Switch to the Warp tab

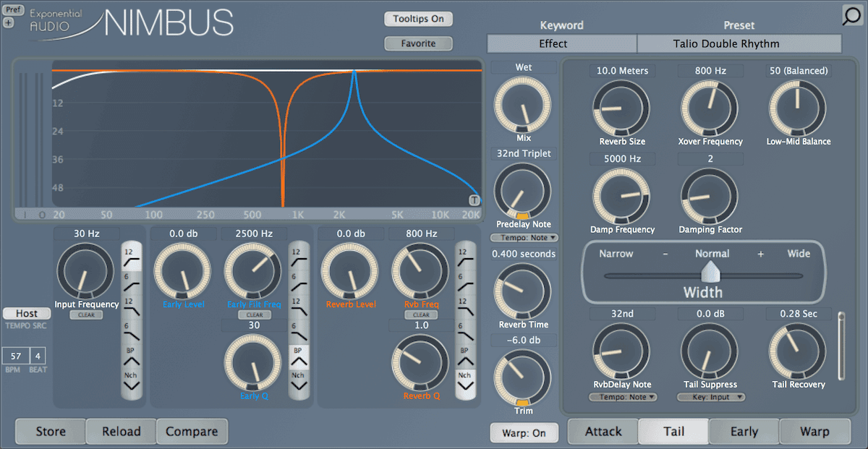(814, 432)
